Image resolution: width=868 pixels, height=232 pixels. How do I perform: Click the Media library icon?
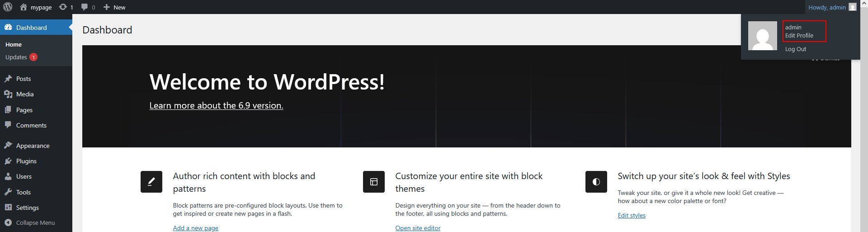(8, 94)
